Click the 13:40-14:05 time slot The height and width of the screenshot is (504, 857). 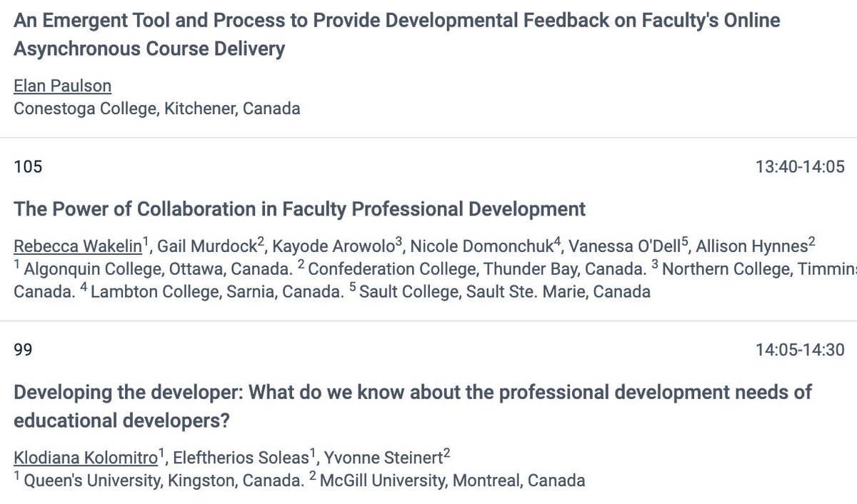(800, 167)
